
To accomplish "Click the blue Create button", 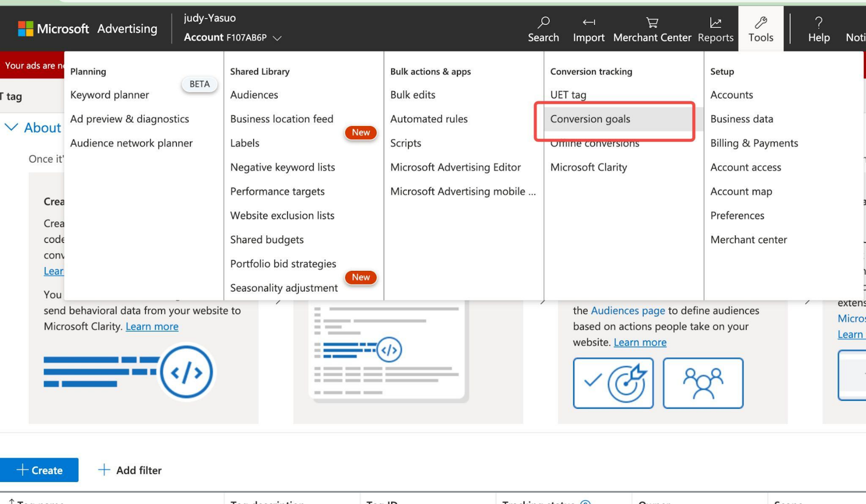I will (39, 470).
